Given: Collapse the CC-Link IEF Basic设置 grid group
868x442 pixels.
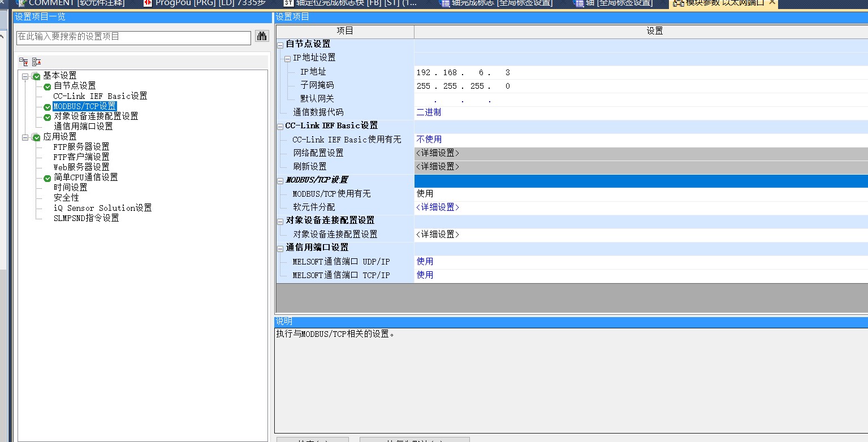Looking at the screenshot, I should click(280, 126).
